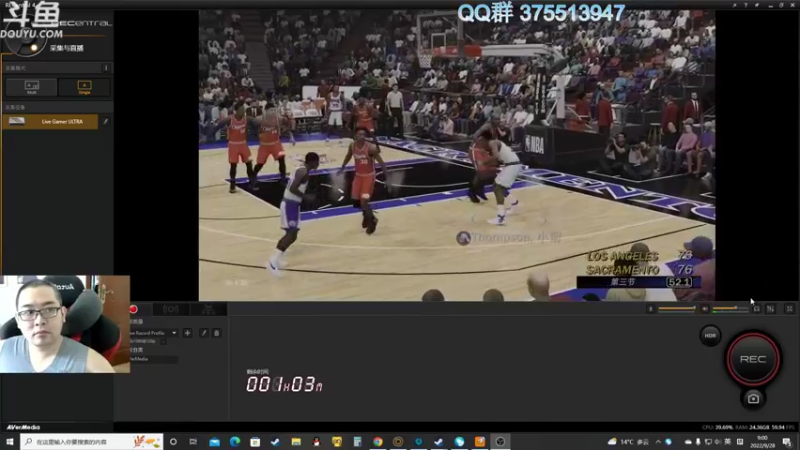Toggle headphone monitoring icon

tap(757, 309)
